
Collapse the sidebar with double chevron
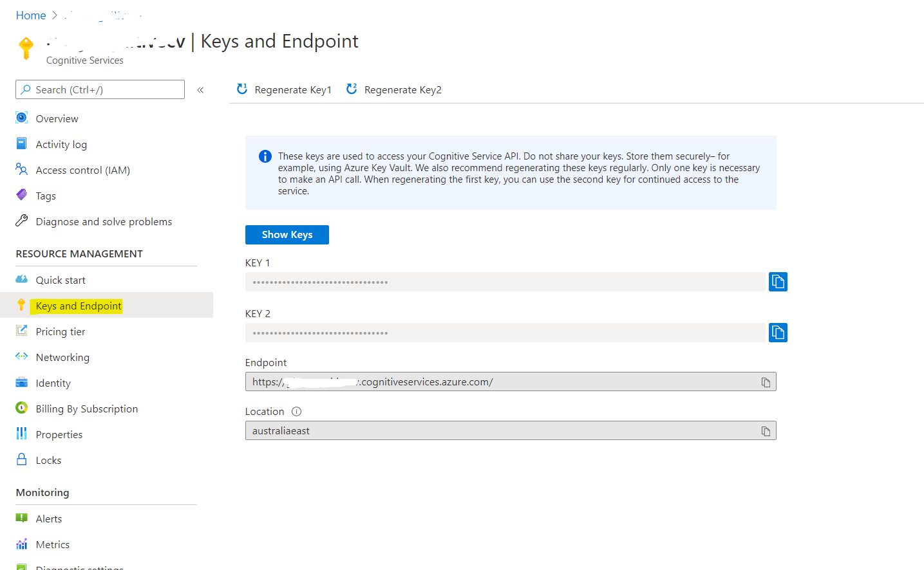pos(200,90)
